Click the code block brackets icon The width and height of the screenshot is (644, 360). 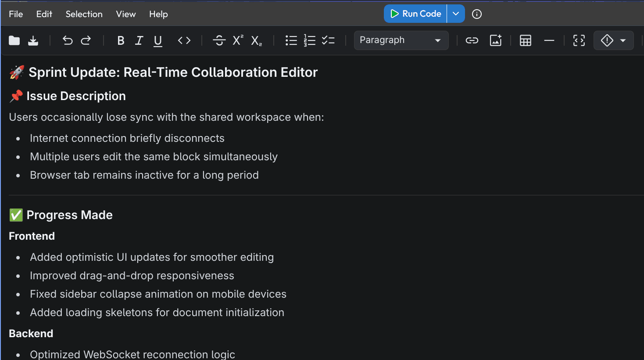(579, 41)
